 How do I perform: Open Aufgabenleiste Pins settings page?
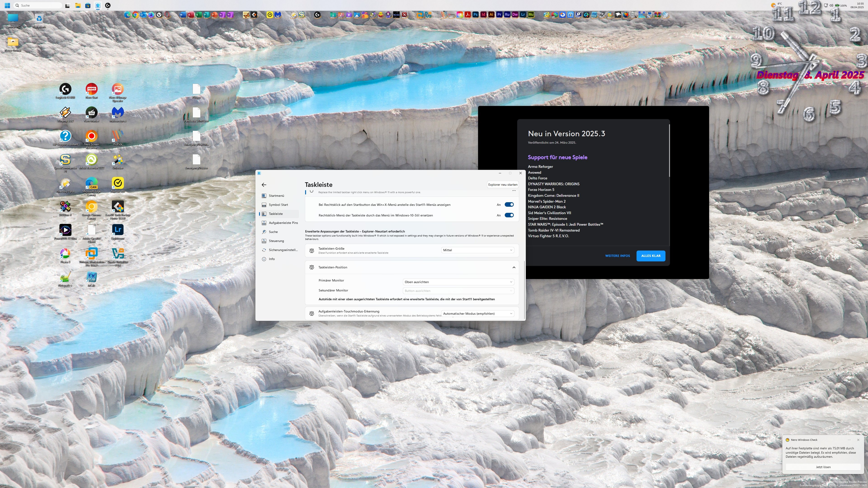[283, 223]
